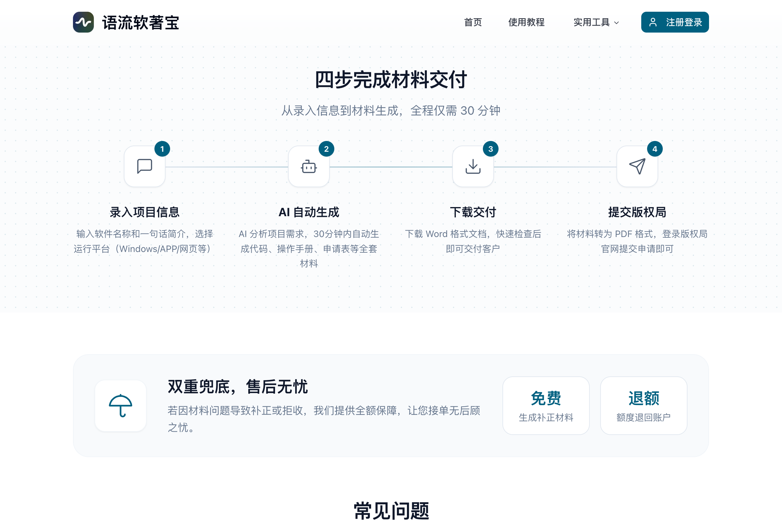Screen dimensions: 782x532
Task: Click the download icon above 下载交付
Action: pyautogui.click(x=473, y=166)
